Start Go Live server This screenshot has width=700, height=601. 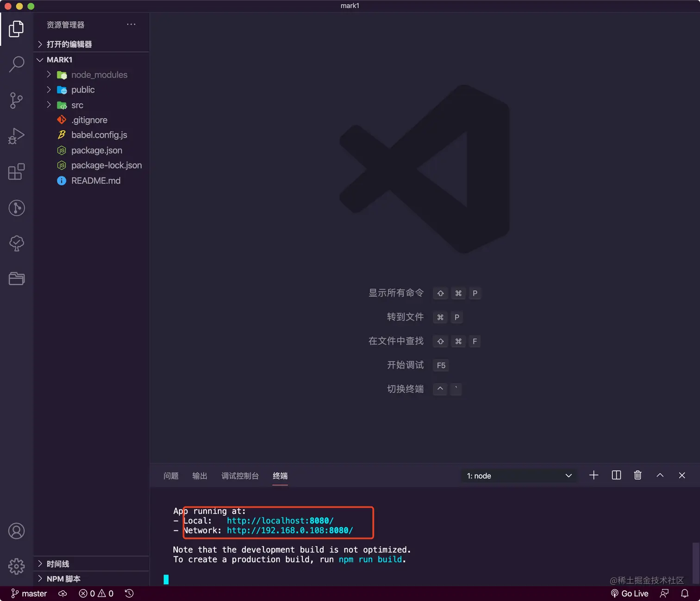click(630, 594)
